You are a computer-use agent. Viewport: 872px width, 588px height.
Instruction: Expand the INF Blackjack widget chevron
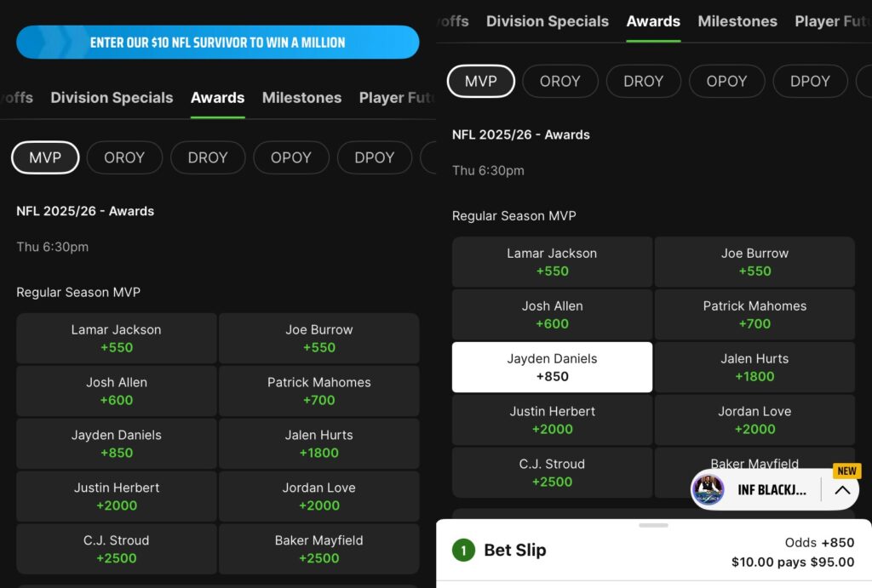tap(842, 489)
